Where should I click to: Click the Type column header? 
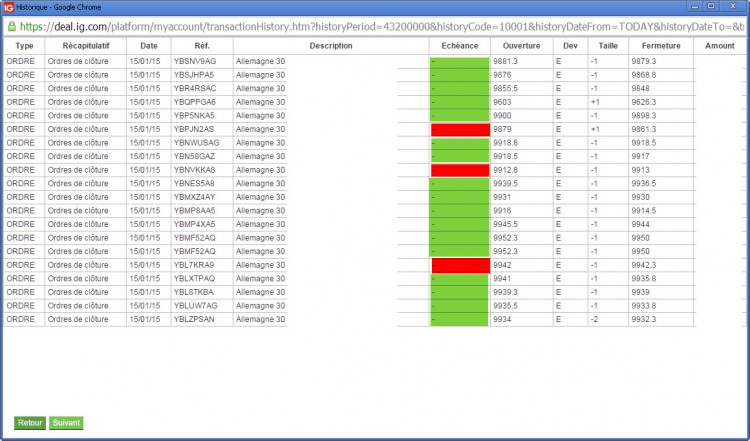(24, 46)
